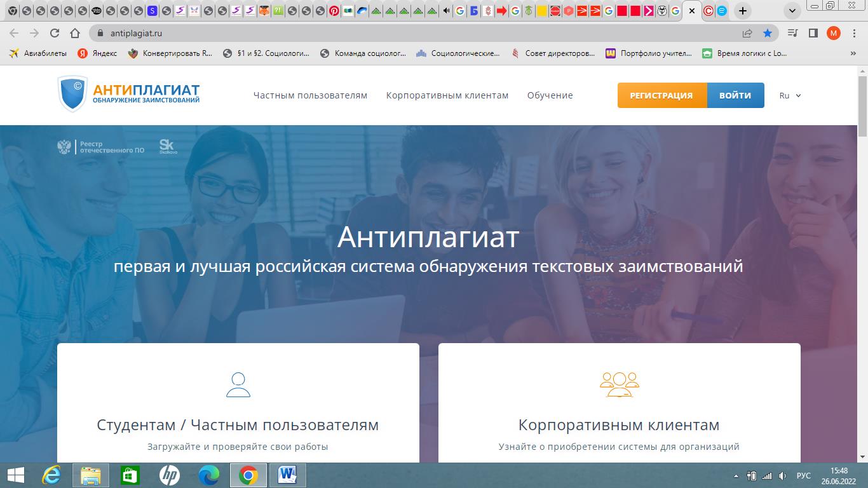Open the battery status tray icon
The width and height of the screenshot is (868, 488).
pyautogui.click(x=752, y=476)
